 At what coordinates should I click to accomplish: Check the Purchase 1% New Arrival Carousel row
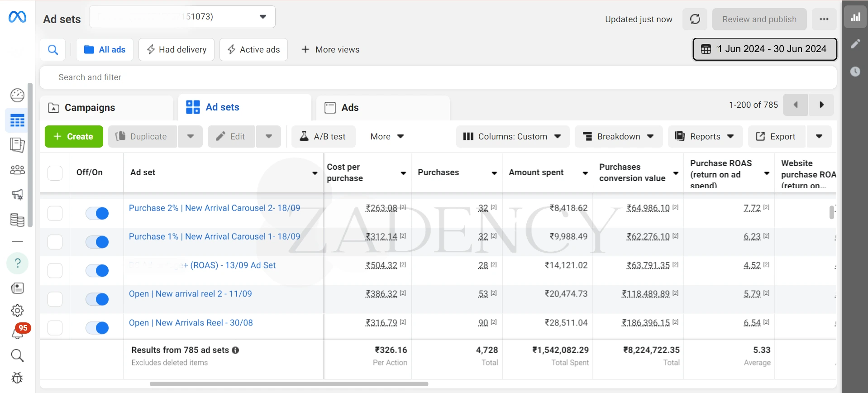click(x=55, y=242)
